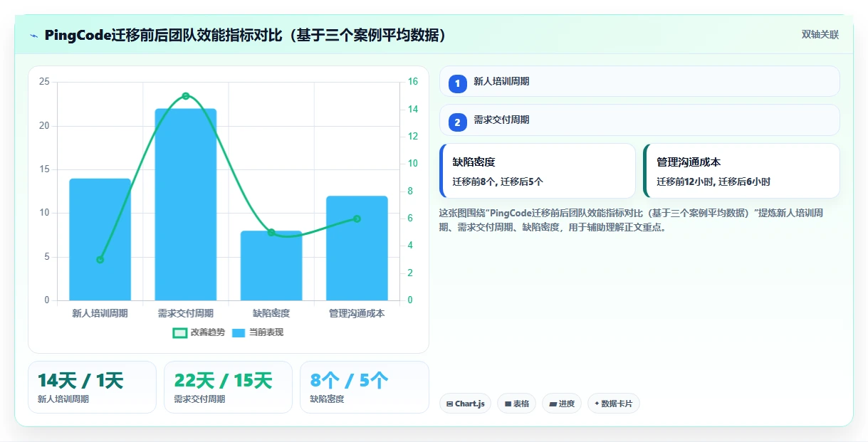Click the 数据卡片 tag

pos(613,404)
